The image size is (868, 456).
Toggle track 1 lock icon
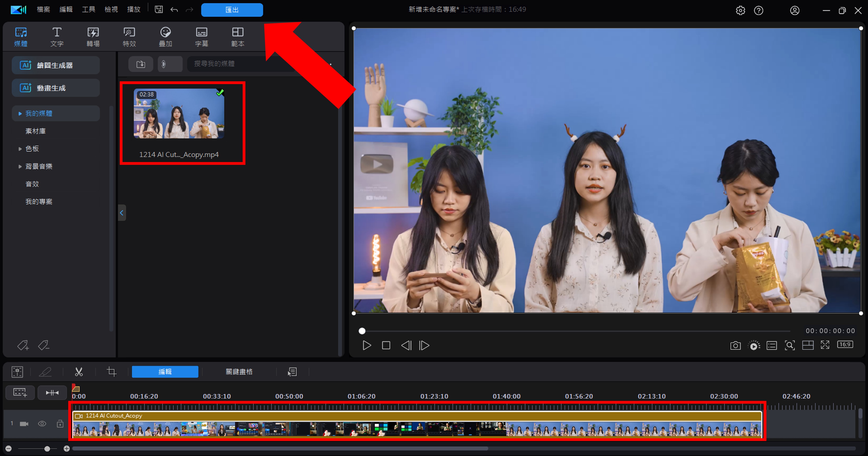coord(60,424)
